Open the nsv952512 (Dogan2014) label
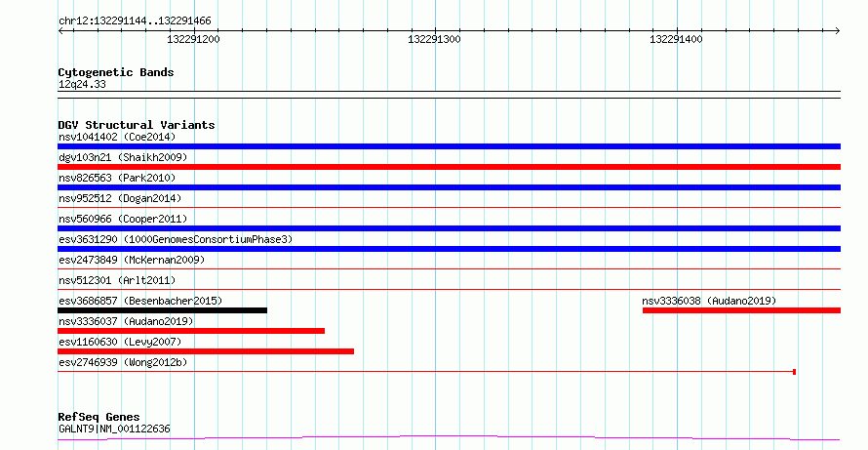The image size is (868, 450). pyautogui.click(x=120, y=198)
